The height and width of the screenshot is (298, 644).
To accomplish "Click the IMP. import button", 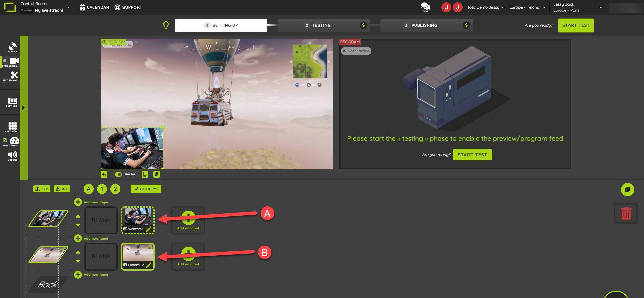I will pos(62,189).
